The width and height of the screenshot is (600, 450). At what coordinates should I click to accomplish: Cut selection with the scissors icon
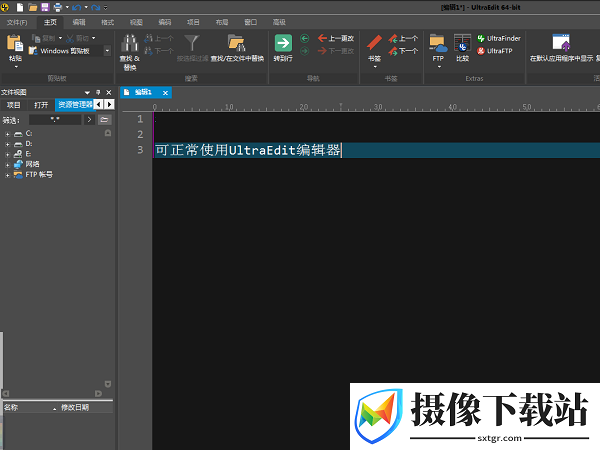(x=80, y=38)
